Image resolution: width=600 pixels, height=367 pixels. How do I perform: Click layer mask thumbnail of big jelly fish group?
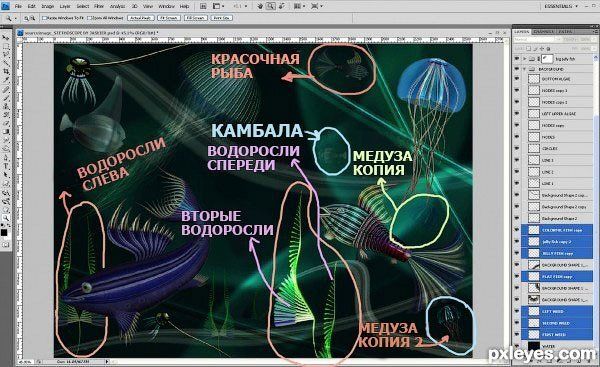(x=548, y=59)
